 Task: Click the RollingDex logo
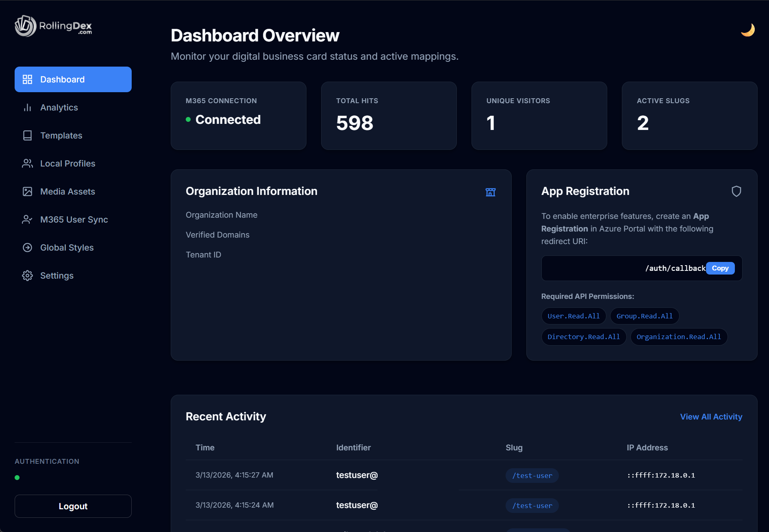[53, 26]
